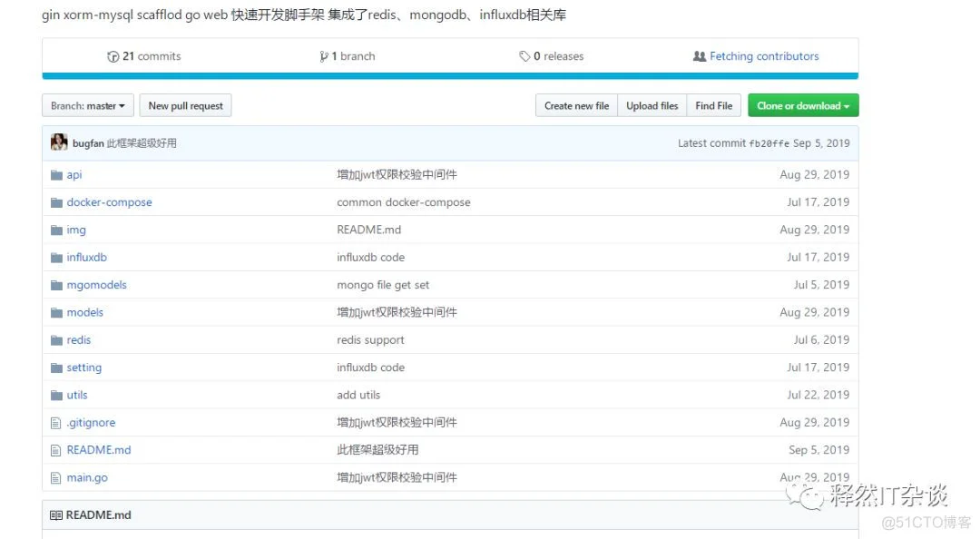Open the docker-compose folder

pos(110,202)
